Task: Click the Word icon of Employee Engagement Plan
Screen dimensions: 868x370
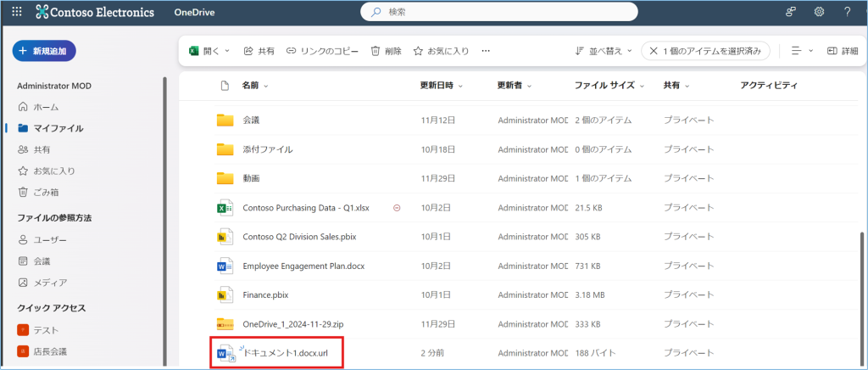Action: coord(225,266)
